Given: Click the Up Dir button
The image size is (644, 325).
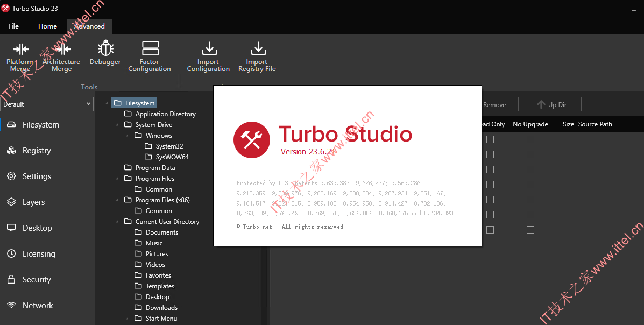Looking at the screenshot, I should pos(551,104).
